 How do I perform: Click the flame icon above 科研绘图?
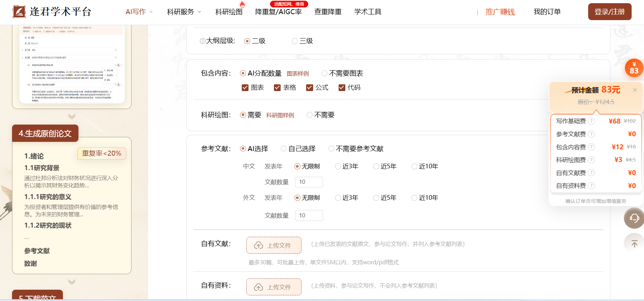[x=242, y=4]
